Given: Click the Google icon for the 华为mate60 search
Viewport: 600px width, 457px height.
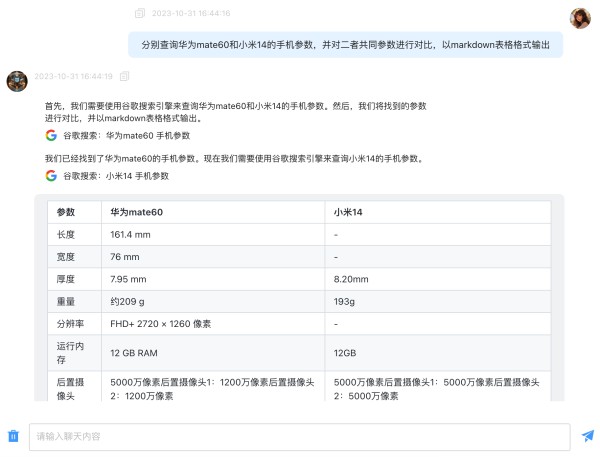Looking at the screenshot, I should coord(51,135).
